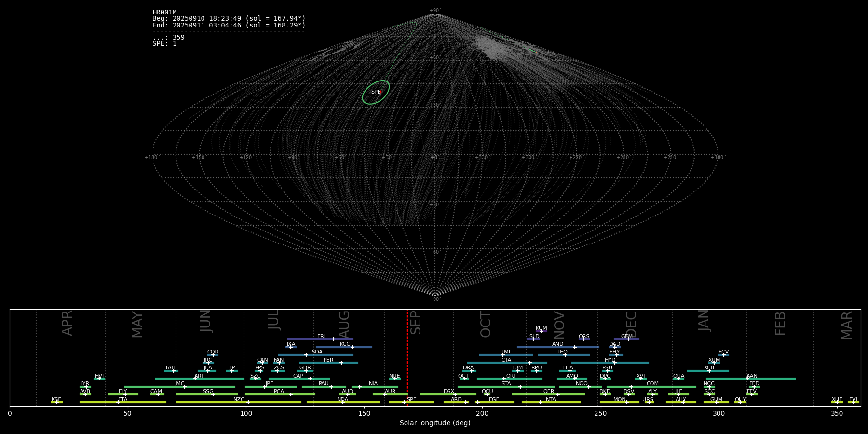Click the 'OER' shower activity bar
868x434 pixels.
click(548, 394)
